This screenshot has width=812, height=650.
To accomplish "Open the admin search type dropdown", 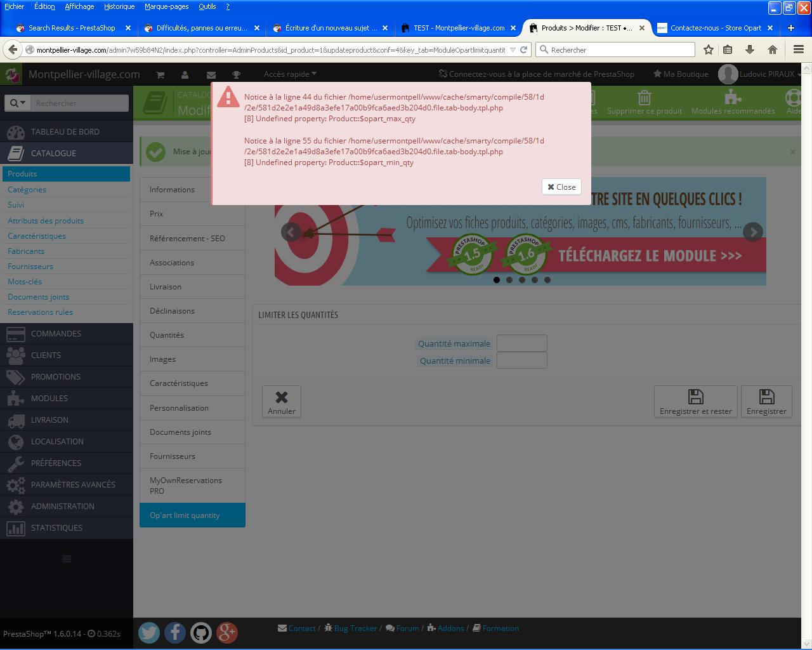I will point(17,103).
